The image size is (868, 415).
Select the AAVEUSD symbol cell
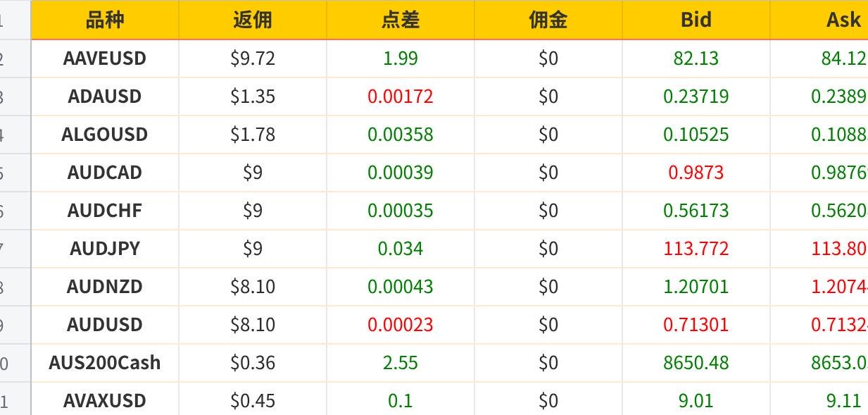tap(105, 58)
